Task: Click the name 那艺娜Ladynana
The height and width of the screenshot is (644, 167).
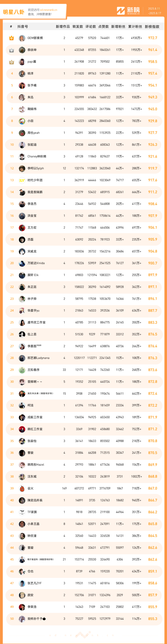Action: click(x=39, y=358)
